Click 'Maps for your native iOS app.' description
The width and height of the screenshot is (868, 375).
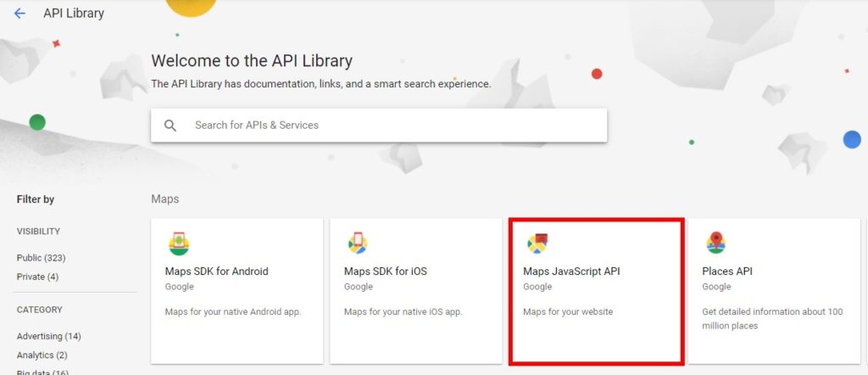tap(403, 312)
